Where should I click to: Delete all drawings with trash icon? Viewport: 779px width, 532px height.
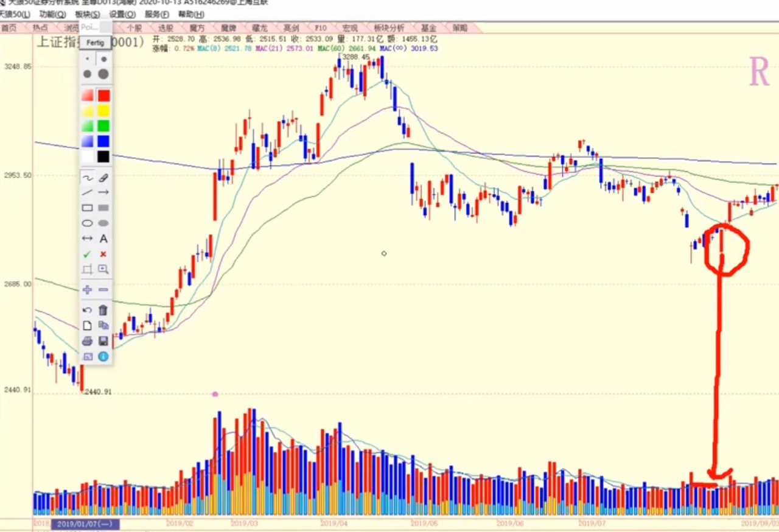coord(103,310)
